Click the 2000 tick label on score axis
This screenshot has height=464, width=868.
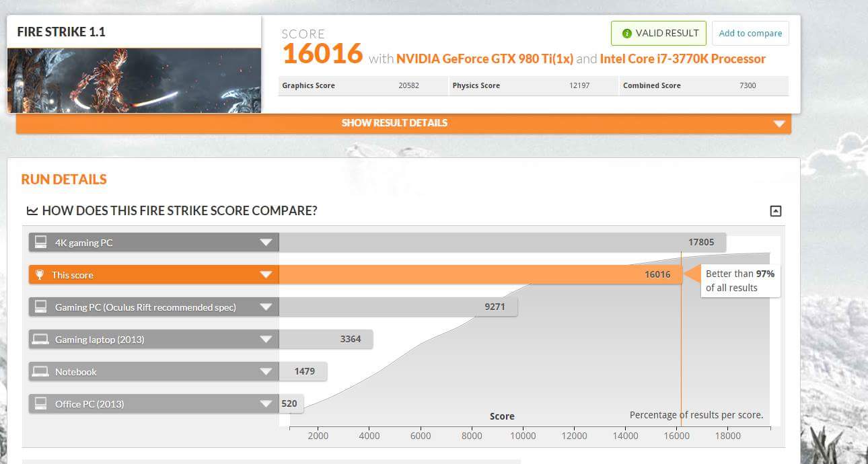click(x=318, y=436)
